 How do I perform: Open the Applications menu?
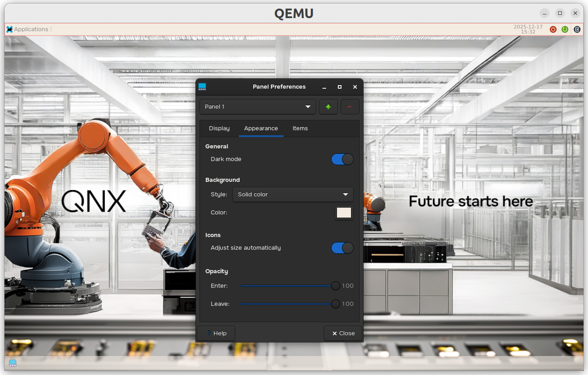point(27,29)
